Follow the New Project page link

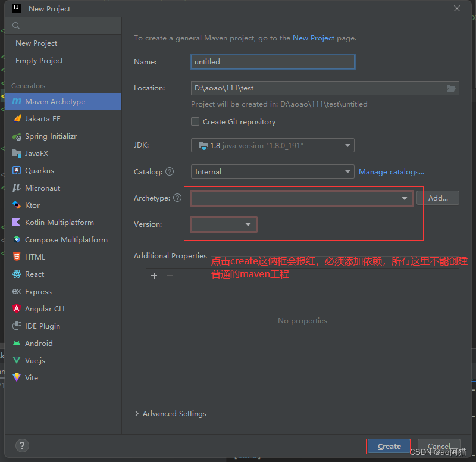[314, 38]
